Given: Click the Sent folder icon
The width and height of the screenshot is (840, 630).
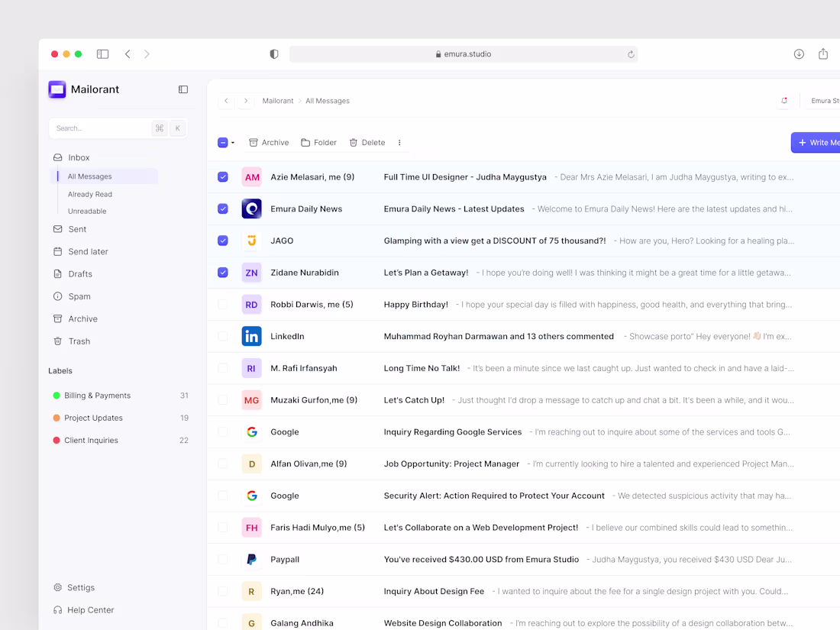Looking at the screenshot, I should pyautogui.click(x=57, y=229).
